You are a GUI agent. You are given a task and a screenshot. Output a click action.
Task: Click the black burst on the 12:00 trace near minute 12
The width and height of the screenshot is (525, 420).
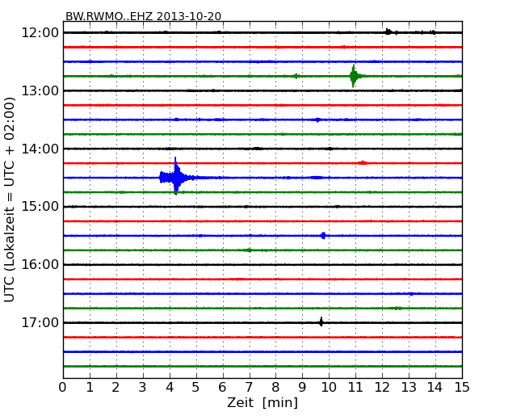[388, 31]
